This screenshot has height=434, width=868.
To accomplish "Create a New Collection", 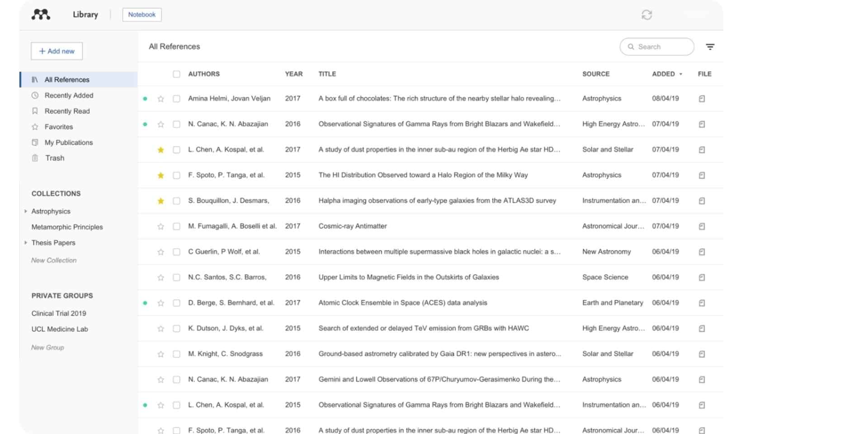I will 54,260.
